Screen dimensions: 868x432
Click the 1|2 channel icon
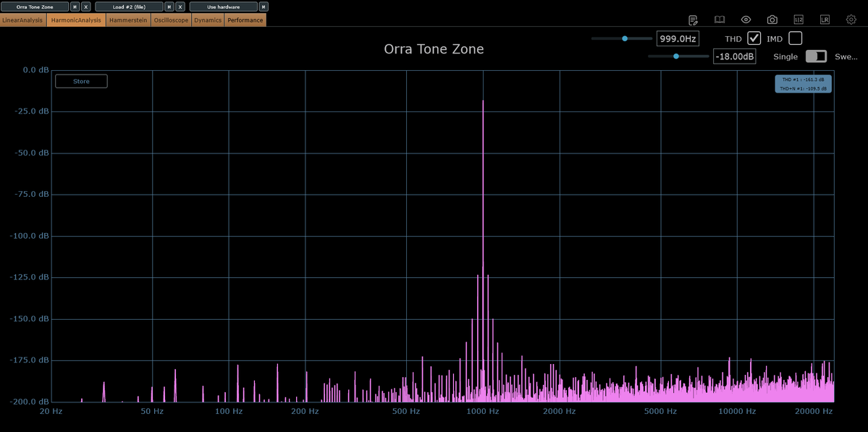[799, 20]
